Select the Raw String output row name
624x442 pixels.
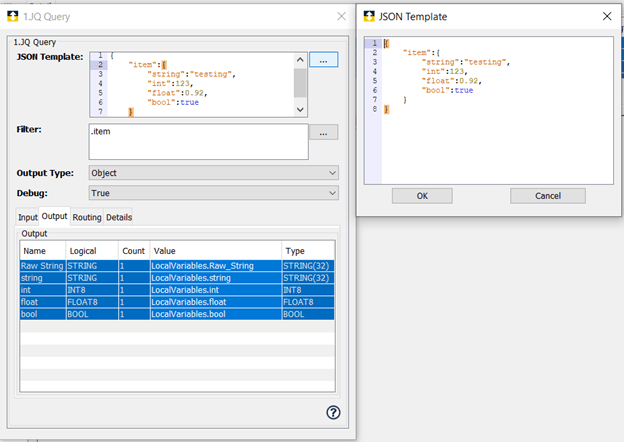point(42,266)
